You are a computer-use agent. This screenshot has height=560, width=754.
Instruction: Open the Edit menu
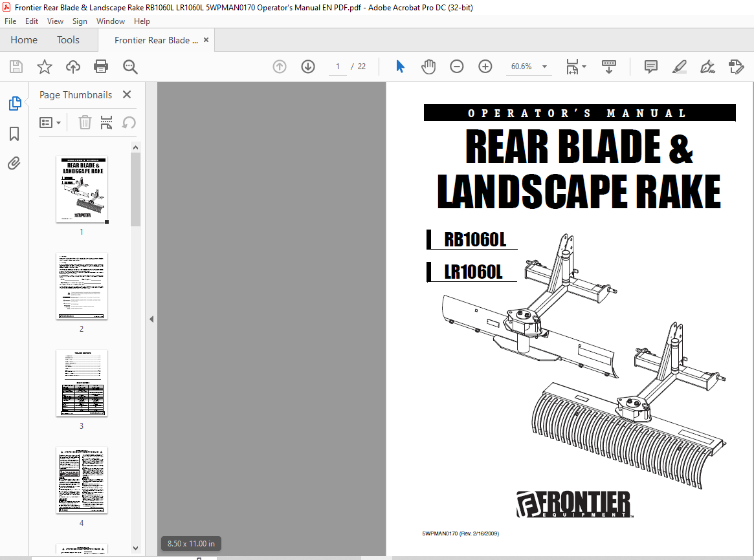coord(32,21)
